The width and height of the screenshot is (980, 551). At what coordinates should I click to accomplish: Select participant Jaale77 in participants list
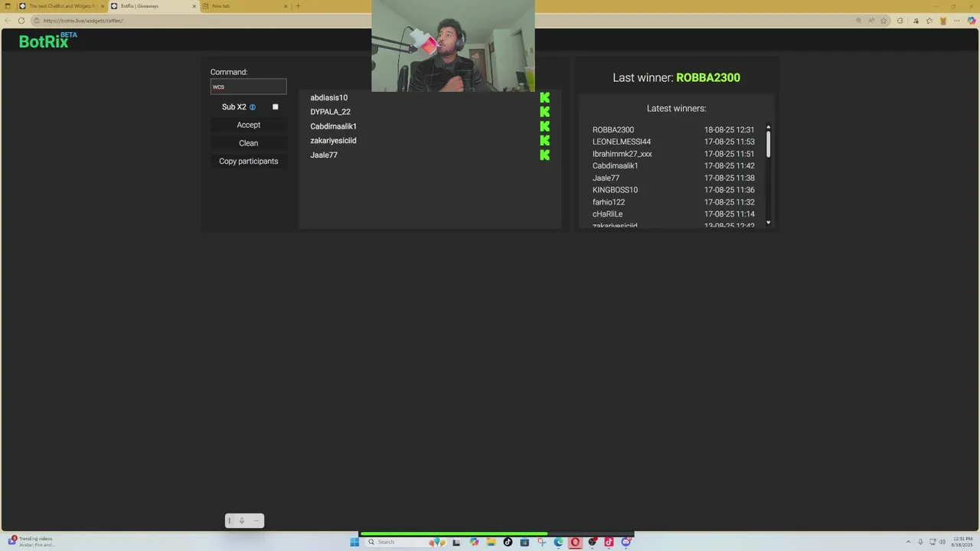324,155
